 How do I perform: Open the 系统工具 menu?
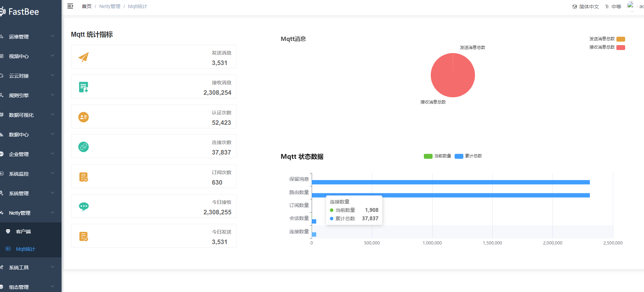pyautogui.click(x=31, y=267)
